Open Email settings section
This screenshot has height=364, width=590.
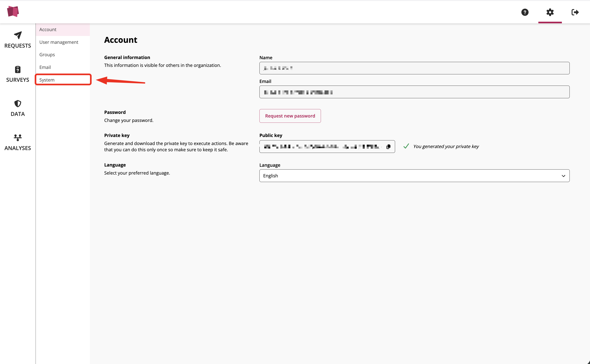[x=45, y=67]
